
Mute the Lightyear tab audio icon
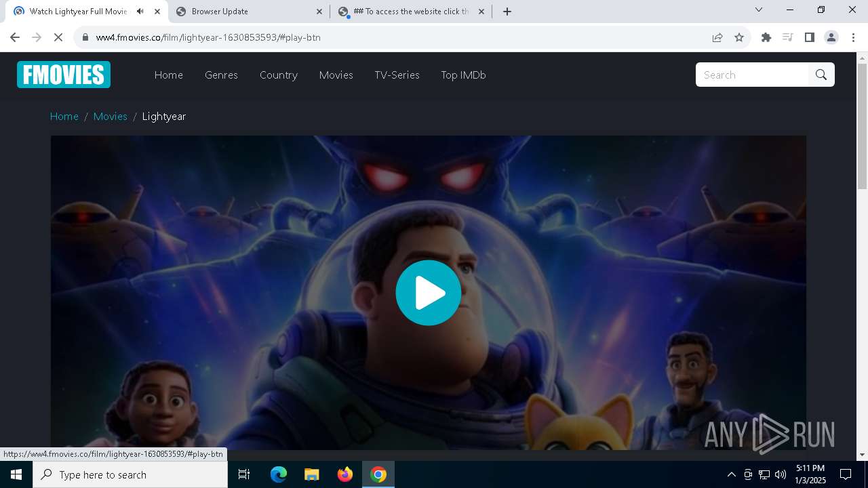(140, 12)
